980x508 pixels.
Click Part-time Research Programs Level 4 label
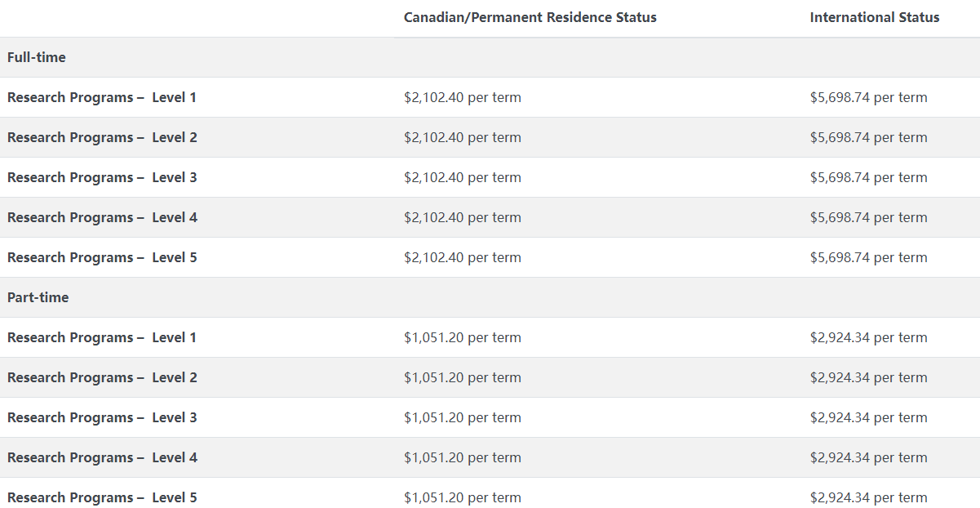tap(102, 457)
